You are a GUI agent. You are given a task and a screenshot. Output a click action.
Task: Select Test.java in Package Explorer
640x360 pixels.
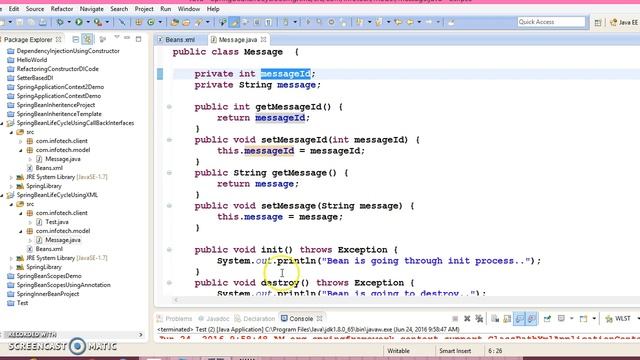pyautogui.click(x=57, y=222)
